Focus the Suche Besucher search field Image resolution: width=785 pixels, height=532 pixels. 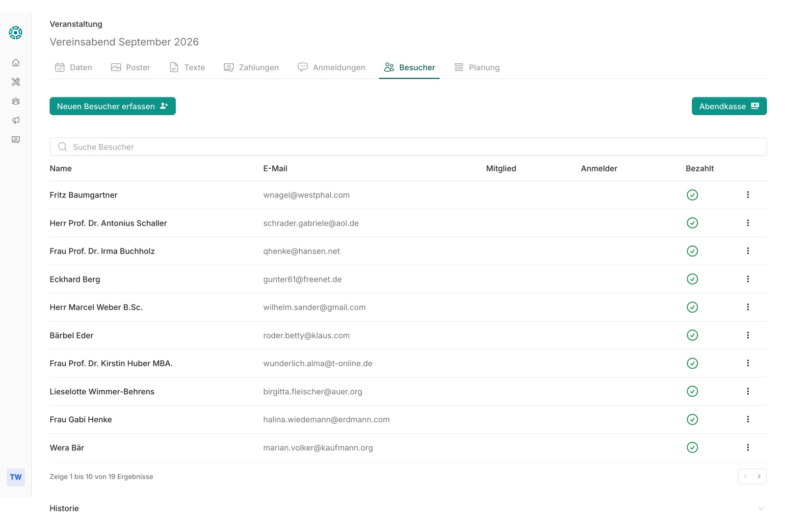[x=408, y=147]
